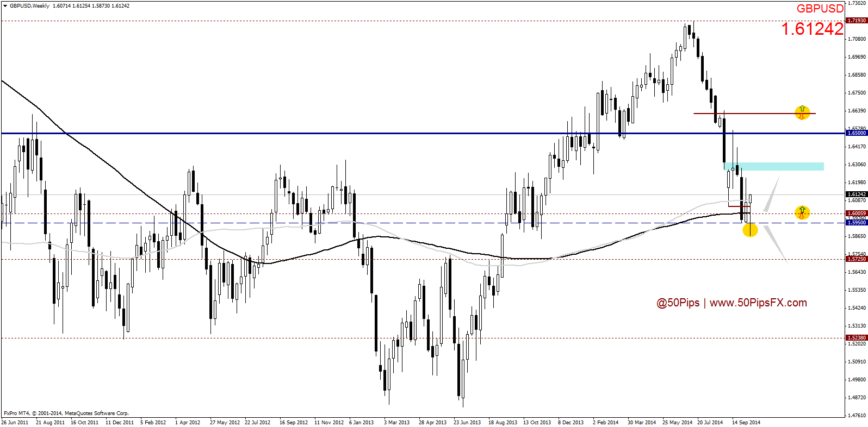The width and height of the screenshot is (868, 427).
Task: Click the lower yellow arrow marker near 1.60059
Action: click(802, 212)
